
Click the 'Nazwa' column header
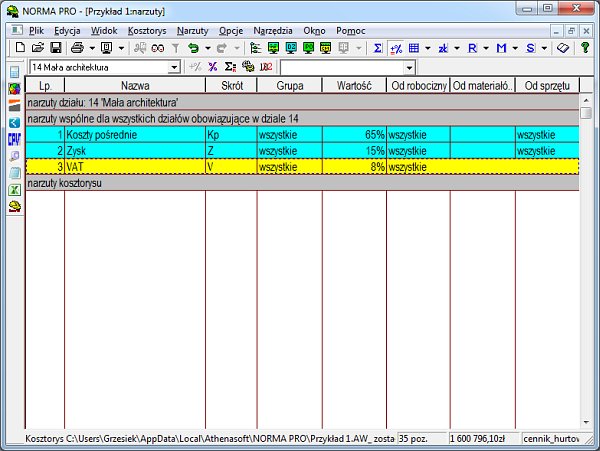click(x=134, y=86)
